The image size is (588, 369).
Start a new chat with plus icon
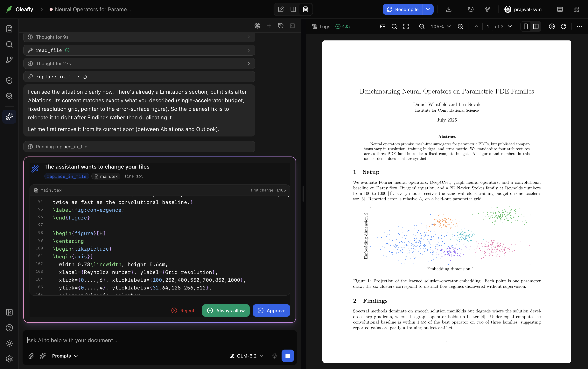269,26
